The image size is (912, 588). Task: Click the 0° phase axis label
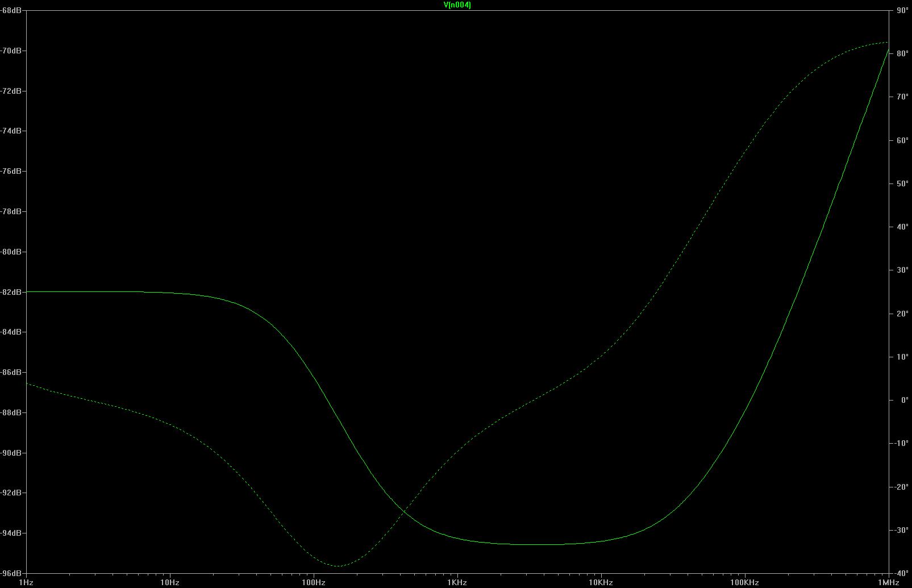pyautogui.click(x=905, y=401)
